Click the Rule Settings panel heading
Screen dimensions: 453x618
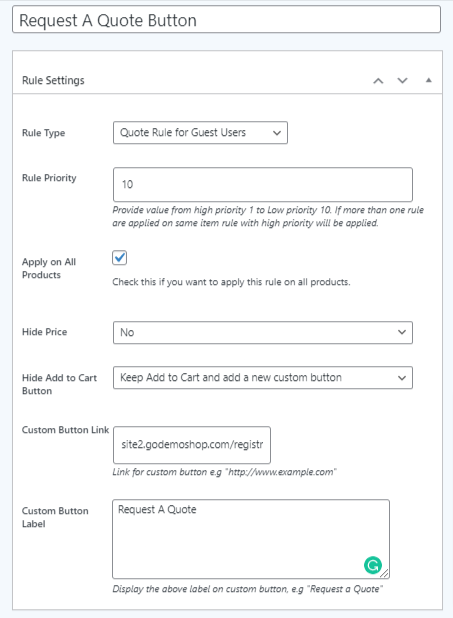(x=53, y=80)
